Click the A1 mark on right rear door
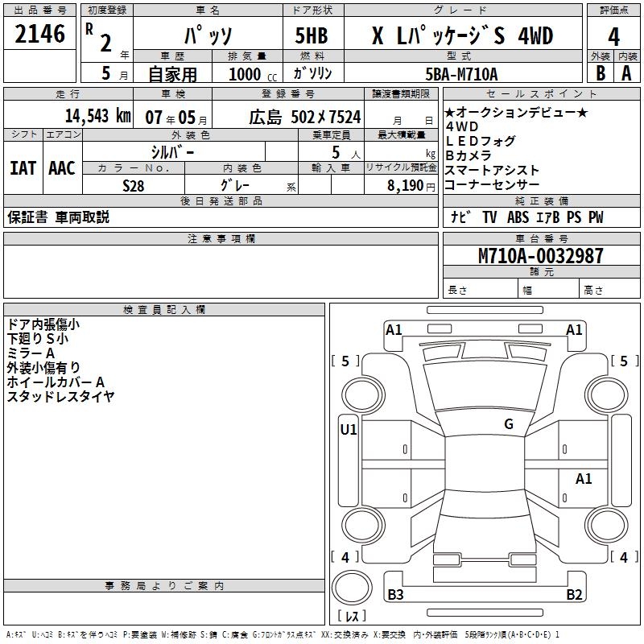 point(583,478)
